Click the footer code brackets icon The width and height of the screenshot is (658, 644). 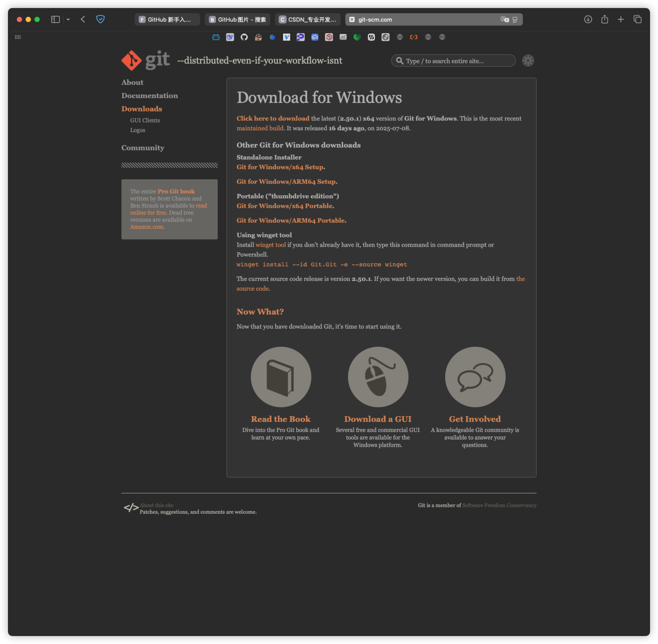(x=131, y=508)
